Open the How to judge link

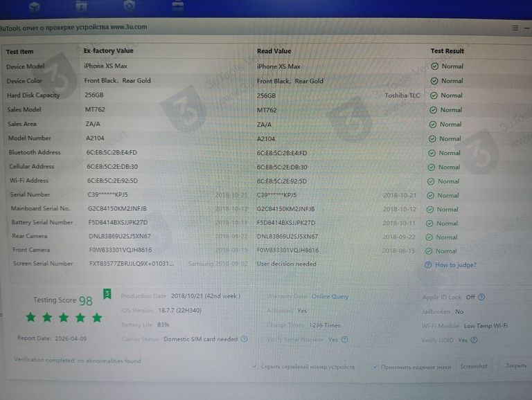pos(455,265)
